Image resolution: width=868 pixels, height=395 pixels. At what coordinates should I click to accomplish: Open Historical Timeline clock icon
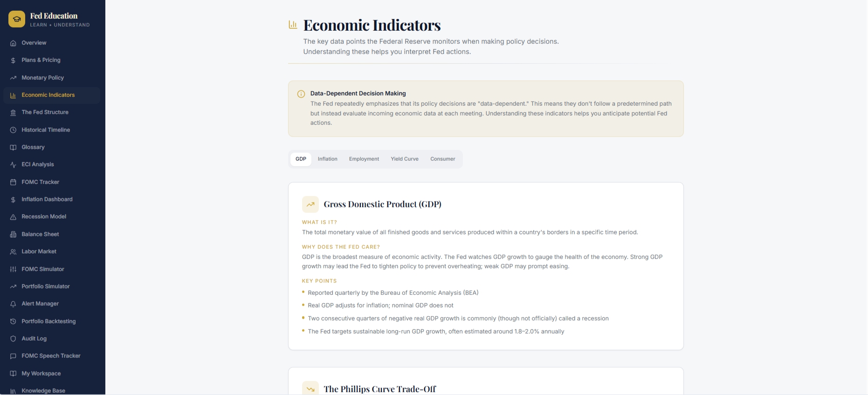click(13, 130)
